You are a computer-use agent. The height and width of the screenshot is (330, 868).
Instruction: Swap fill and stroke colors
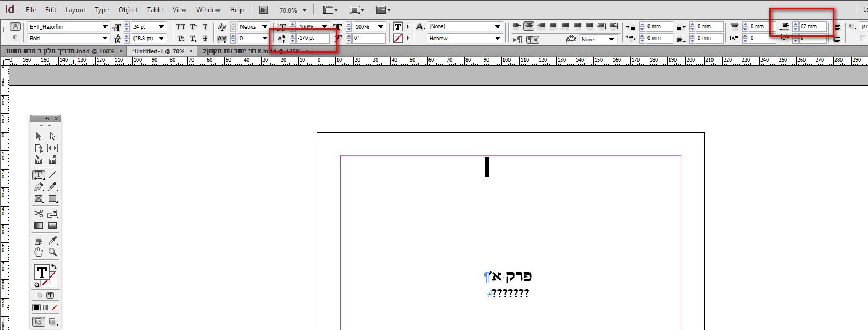[54, 267]
